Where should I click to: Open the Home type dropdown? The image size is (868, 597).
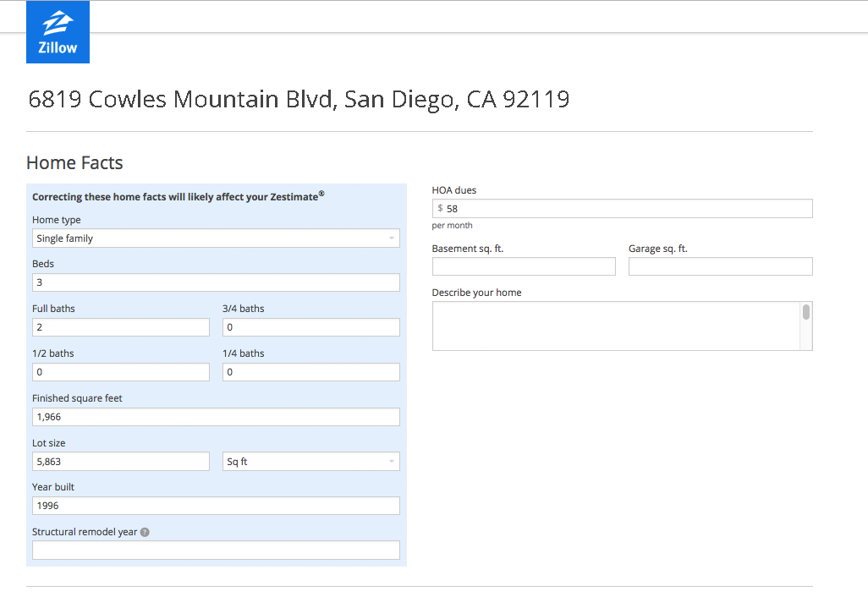coord(216,238)
